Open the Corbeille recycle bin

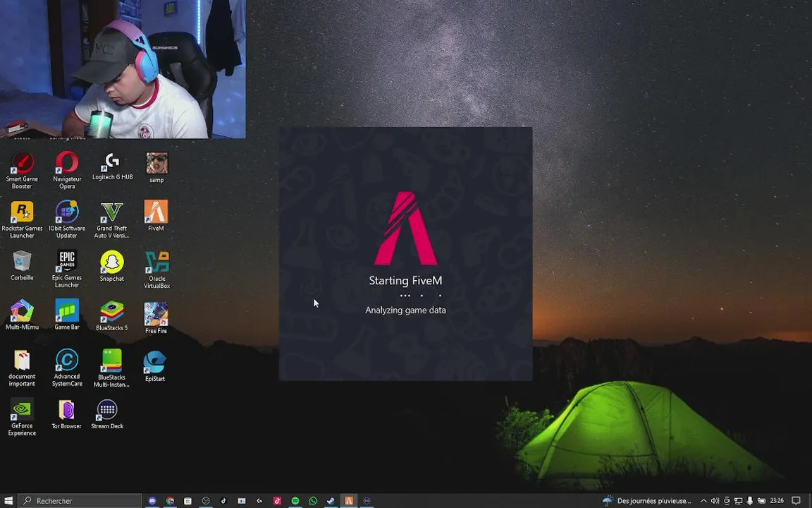(x=22, y=266)
